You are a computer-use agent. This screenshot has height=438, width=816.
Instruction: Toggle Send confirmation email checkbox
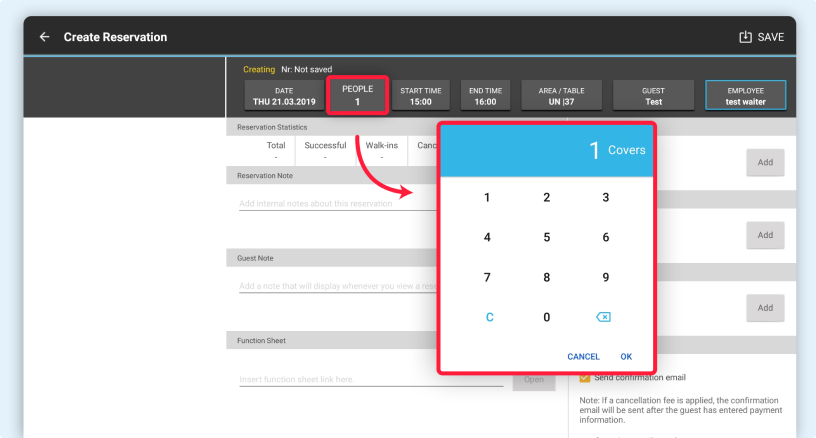585,377
